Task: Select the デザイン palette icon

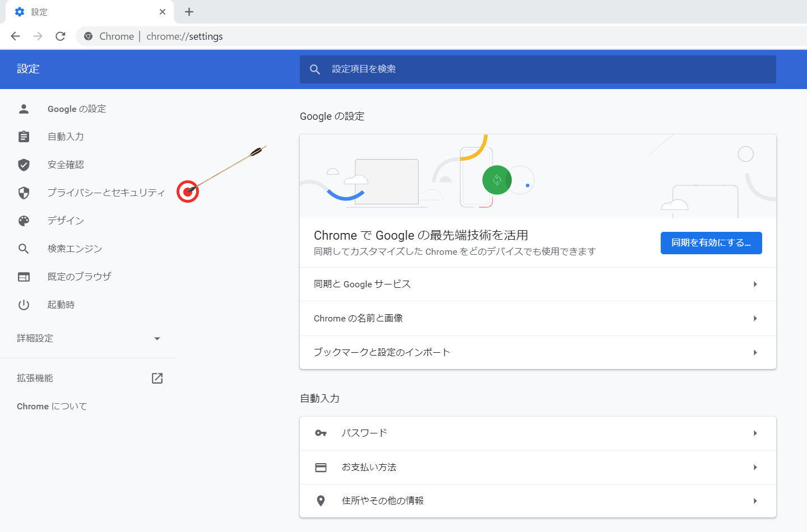Action: (24, 221)
